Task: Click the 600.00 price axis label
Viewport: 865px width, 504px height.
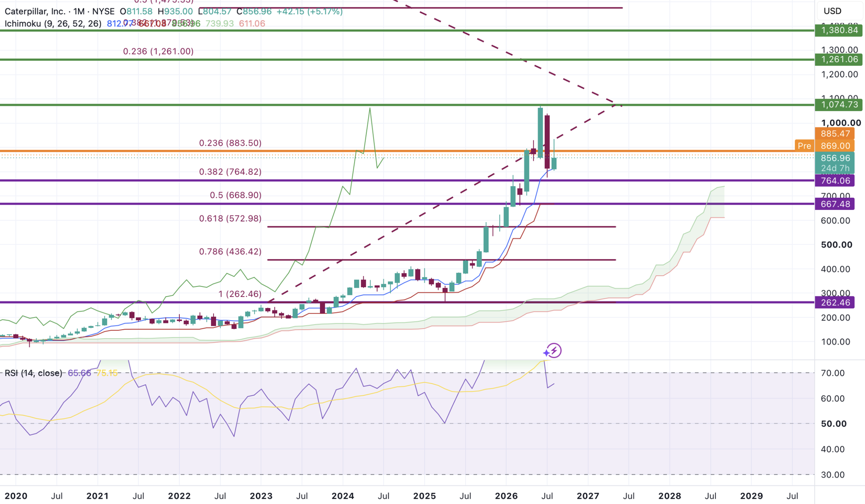Action: (x=836, y=221)
